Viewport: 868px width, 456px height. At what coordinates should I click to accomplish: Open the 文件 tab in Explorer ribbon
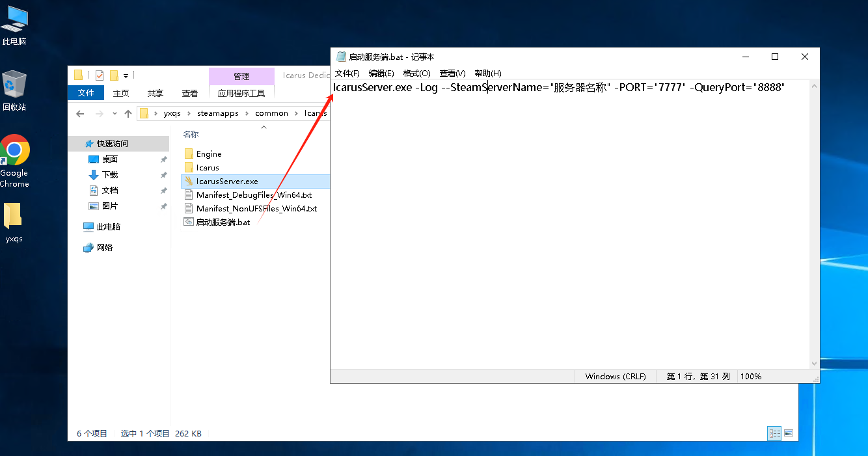[86, 93]
